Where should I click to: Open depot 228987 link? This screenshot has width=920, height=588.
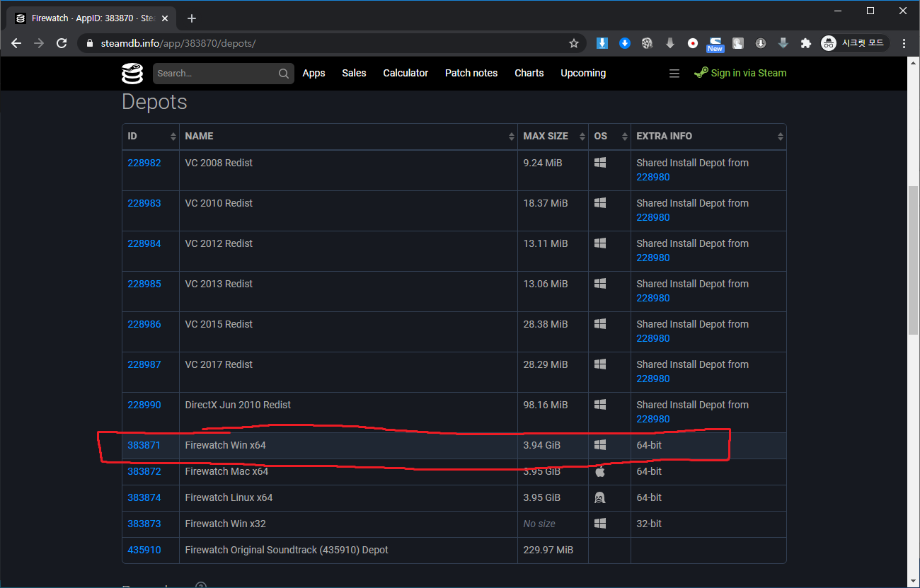coord(144,364)
